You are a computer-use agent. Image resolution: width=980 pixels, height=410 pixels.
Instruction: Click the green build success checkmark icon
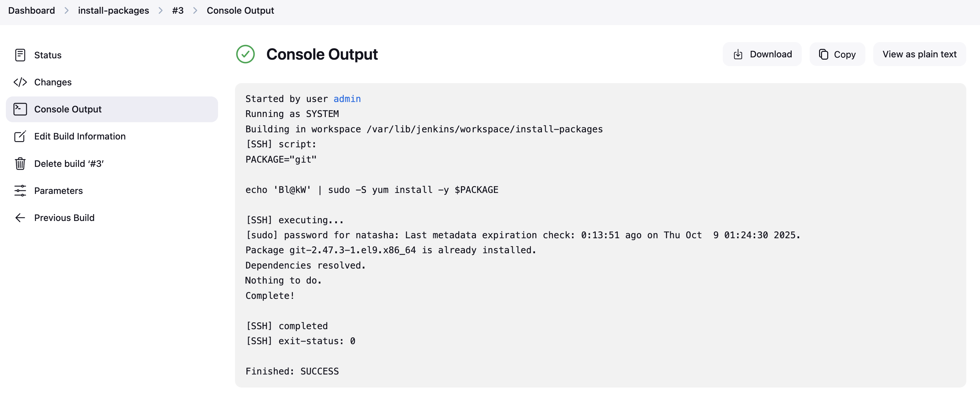pyautogui.click(x=245, y=54)
